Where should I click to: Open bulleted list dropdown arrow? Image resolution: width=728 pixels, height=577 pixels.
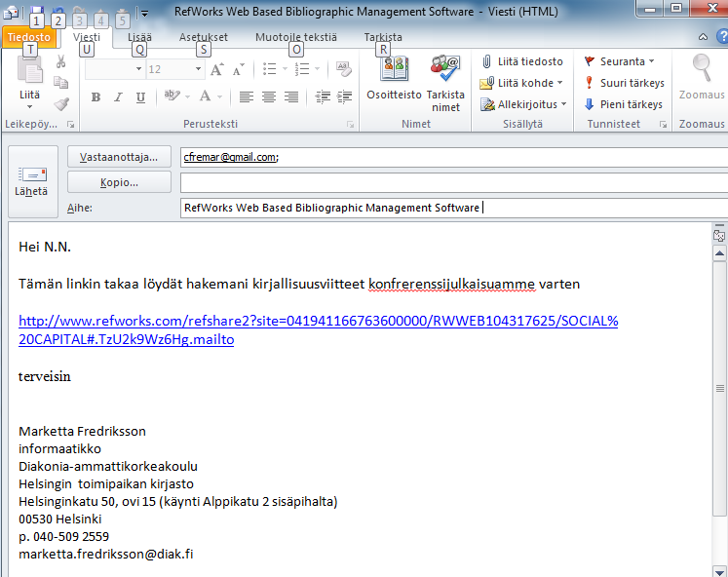285,69
